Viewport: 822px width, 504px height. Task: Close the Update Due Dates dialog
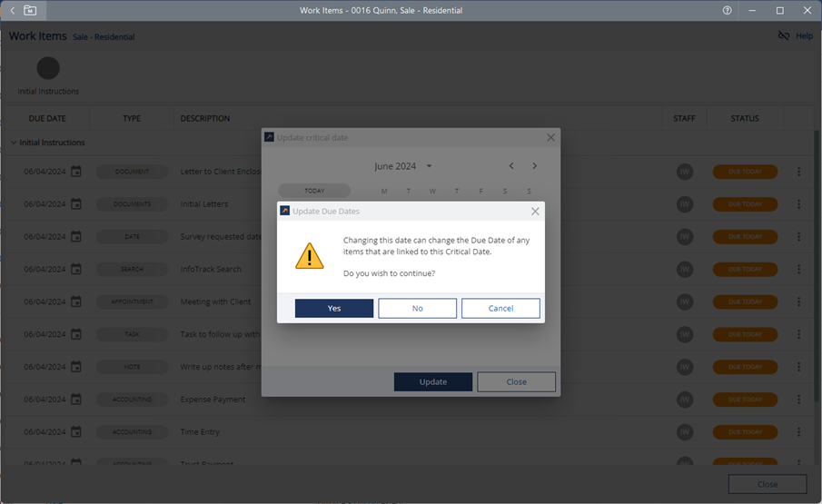pyautogui.click(x=535, y=212)
